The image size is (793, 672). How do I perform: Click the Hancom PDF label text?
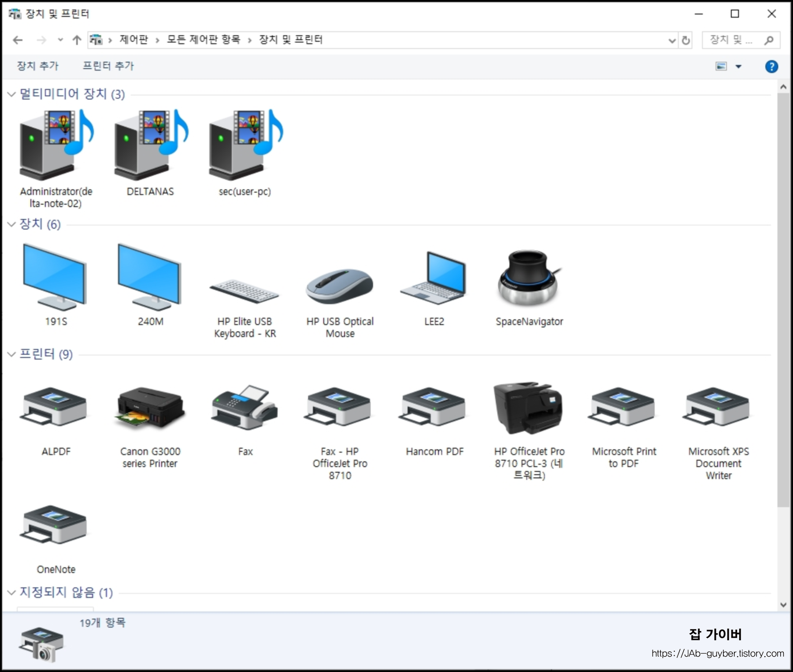click(435, 452)
